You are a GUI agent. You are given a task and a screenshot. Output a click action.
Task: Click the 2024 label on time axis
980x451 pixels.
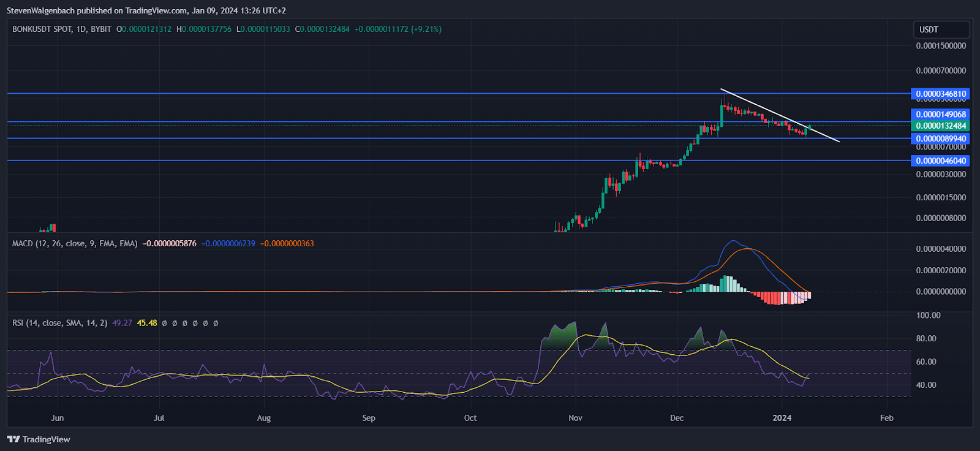(x=782, y=418)
